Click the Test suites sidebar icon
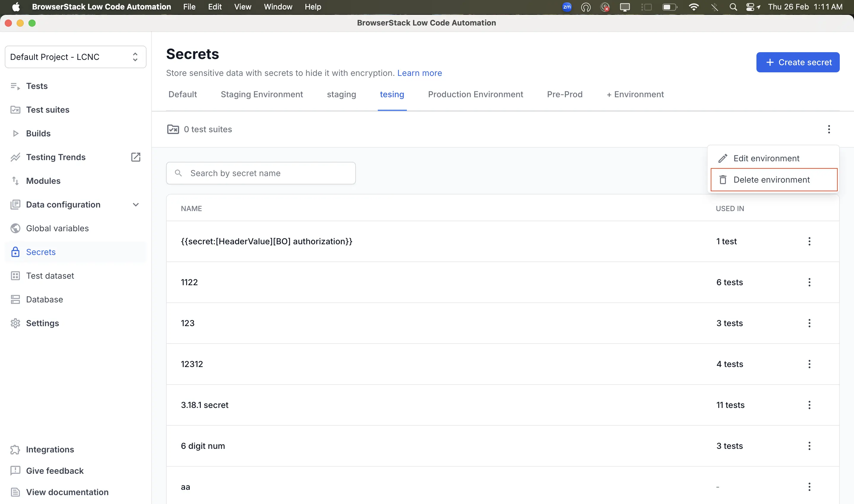854x504 pixels. point(15,110)
